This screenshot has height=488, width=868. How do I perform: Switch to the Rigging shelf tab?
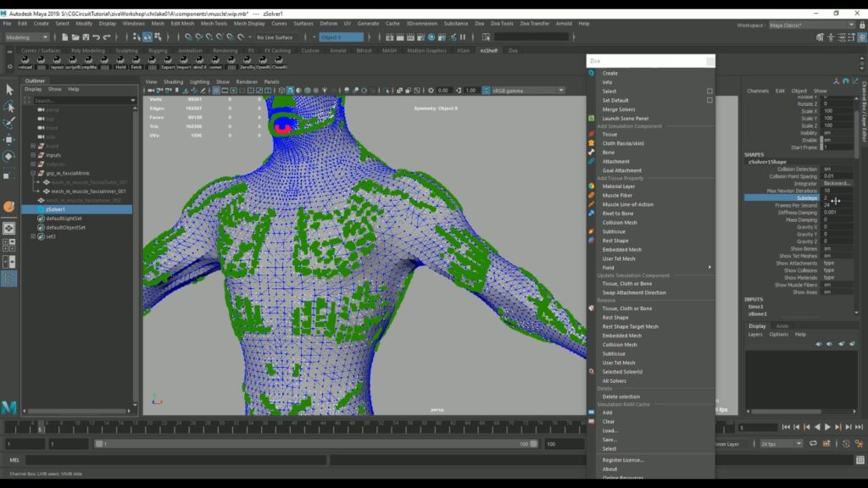coord(158,50)
